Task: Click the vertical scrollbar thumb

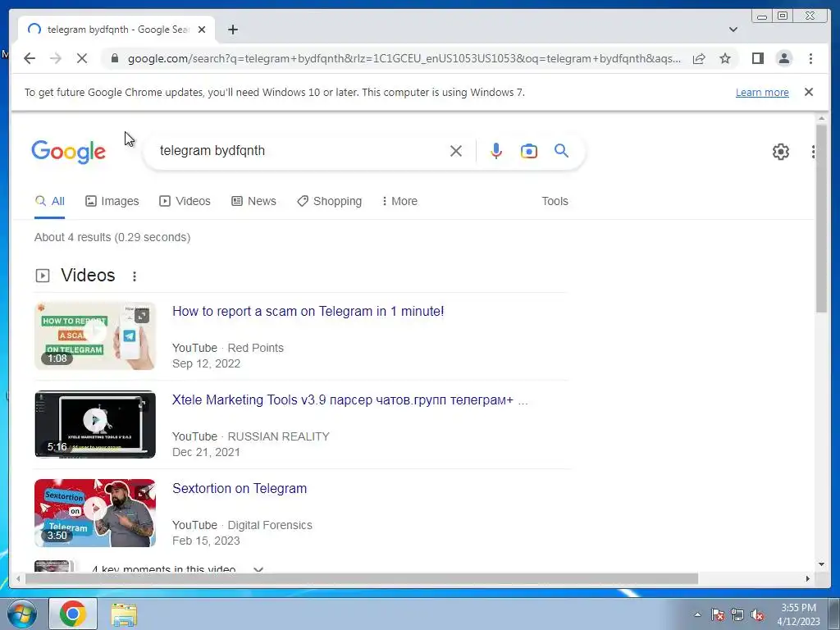Action: coord(821,218)
